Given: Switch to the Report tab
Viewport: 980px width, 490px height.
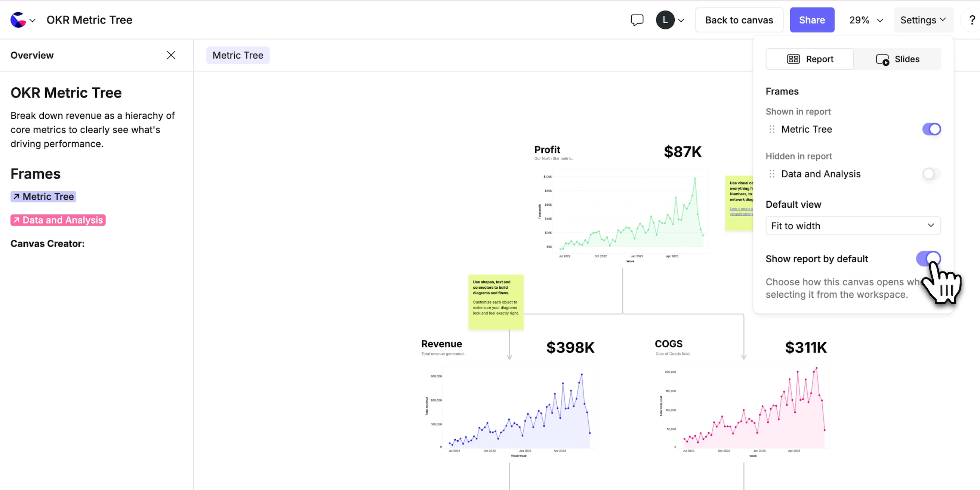Looking at the screenshot, I should pos(810,59).
